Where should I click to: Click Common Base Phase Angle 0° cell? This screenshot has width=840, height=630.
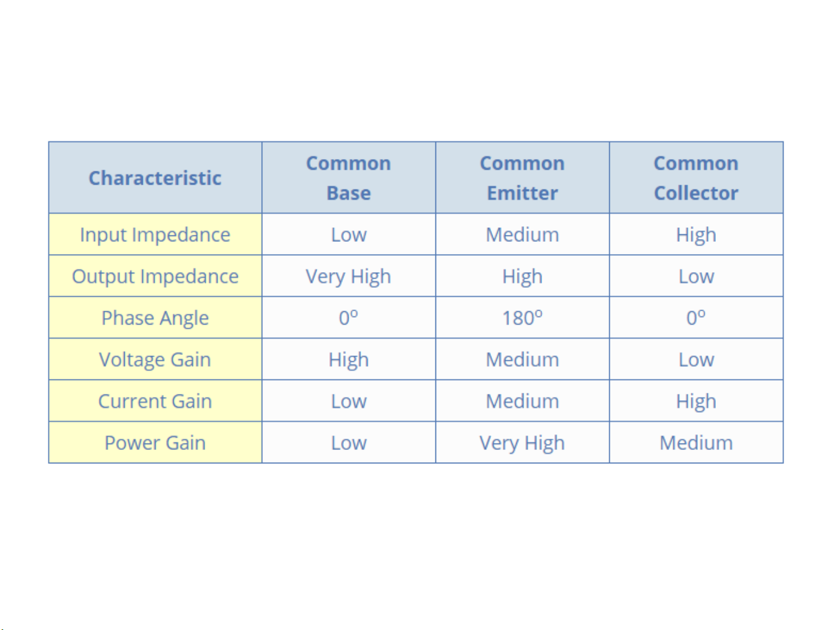[x=349, y=318]
